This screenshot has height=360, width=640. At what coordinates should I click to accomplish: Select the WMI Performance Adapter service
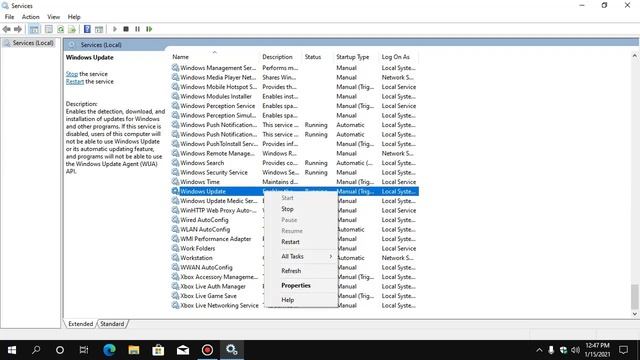pyautogui.click(x=218, y=239)
